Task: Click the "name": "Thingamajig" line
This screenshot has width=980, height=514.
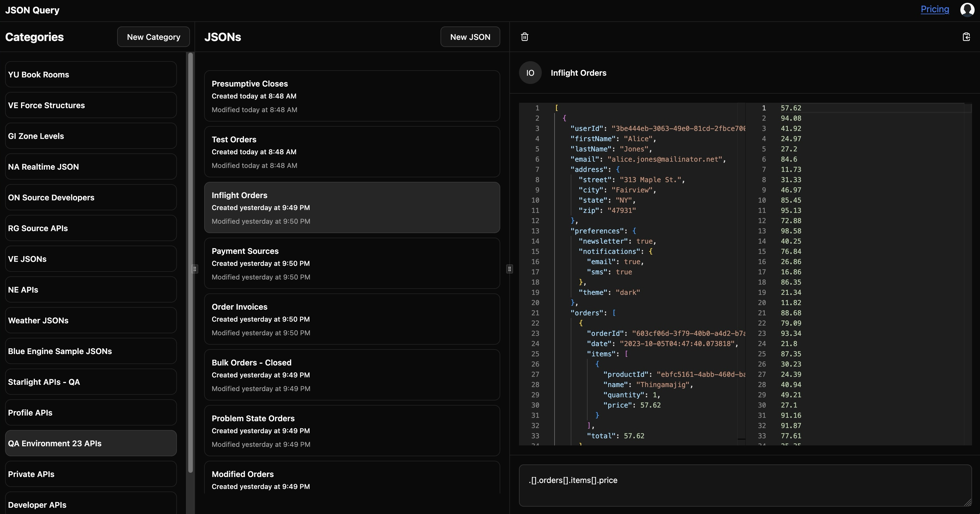Action: (x=648, y=385)
